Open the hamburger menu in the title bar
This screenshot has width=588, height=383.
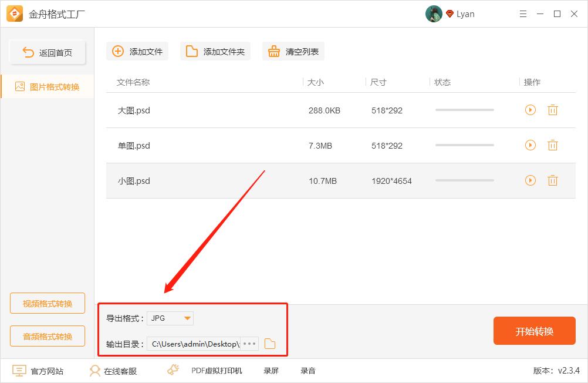(522, 13)
